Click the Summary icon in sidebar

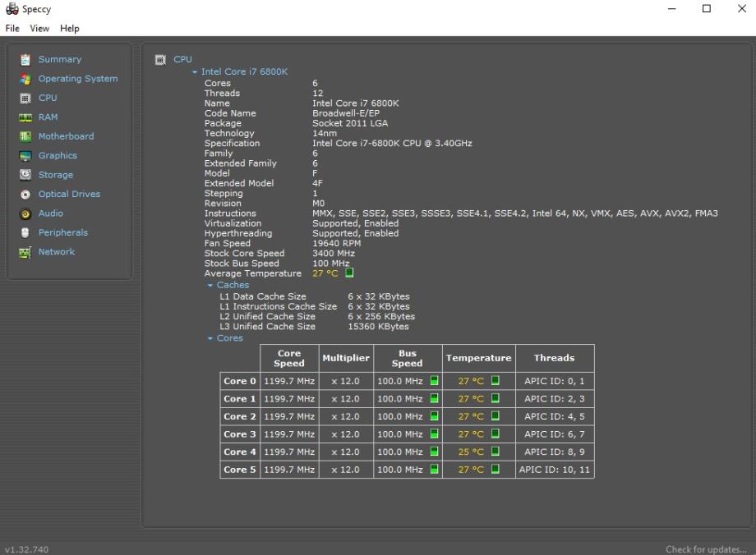pyautogui.click(x=25, y=60)
